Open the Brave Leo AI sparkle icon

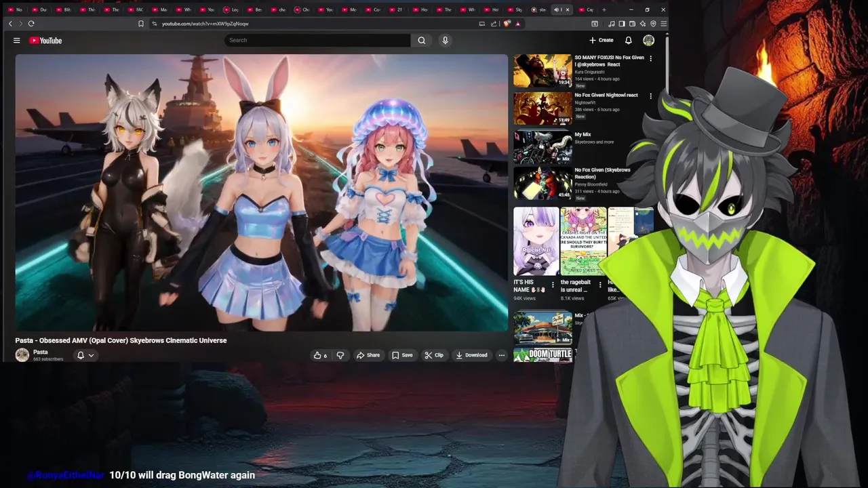(642, 24)
